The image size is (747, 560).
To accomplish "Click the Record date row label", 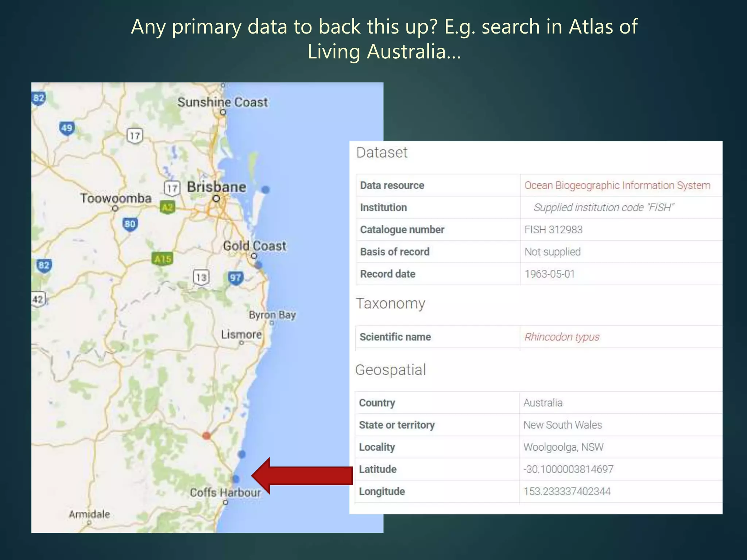I will pos(387,274).
